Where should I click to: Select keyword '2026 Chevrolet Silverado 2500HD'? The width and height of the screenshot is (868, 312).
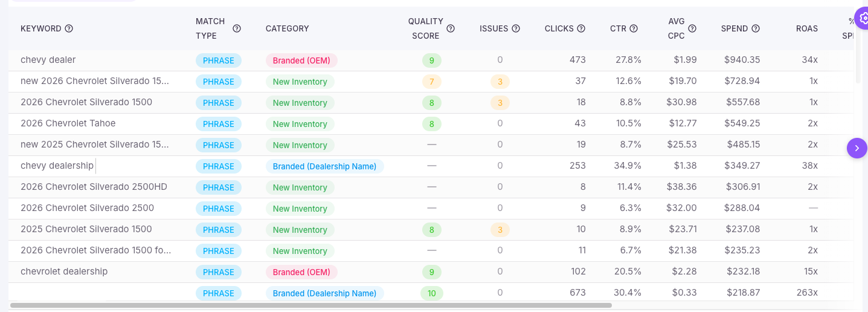[94, 187]
